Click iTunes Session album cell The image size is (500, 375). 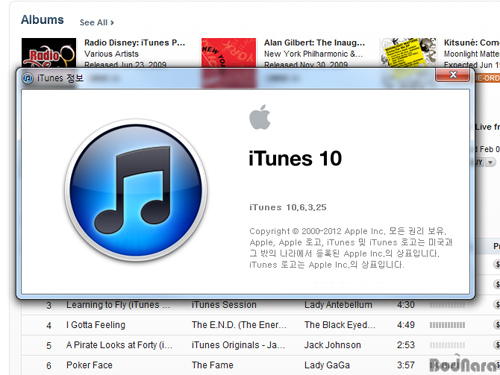224,305
